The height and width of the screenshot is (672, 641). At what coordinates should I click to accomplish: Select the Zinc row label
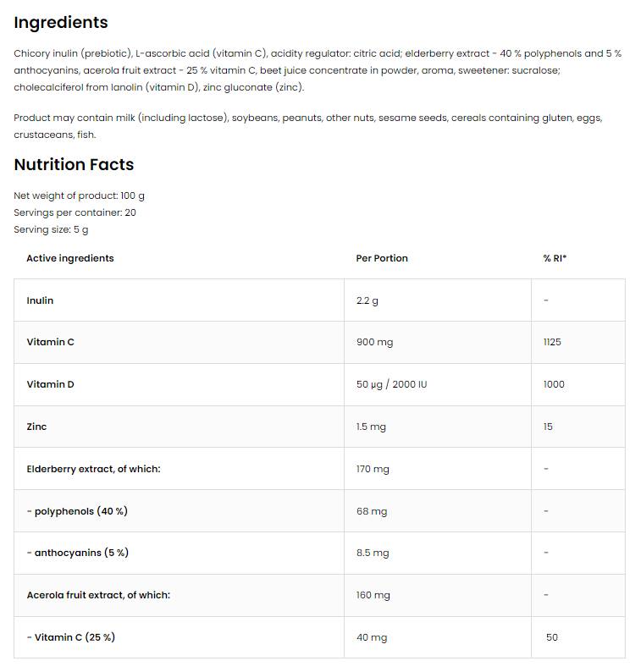[x=36, y=427]
